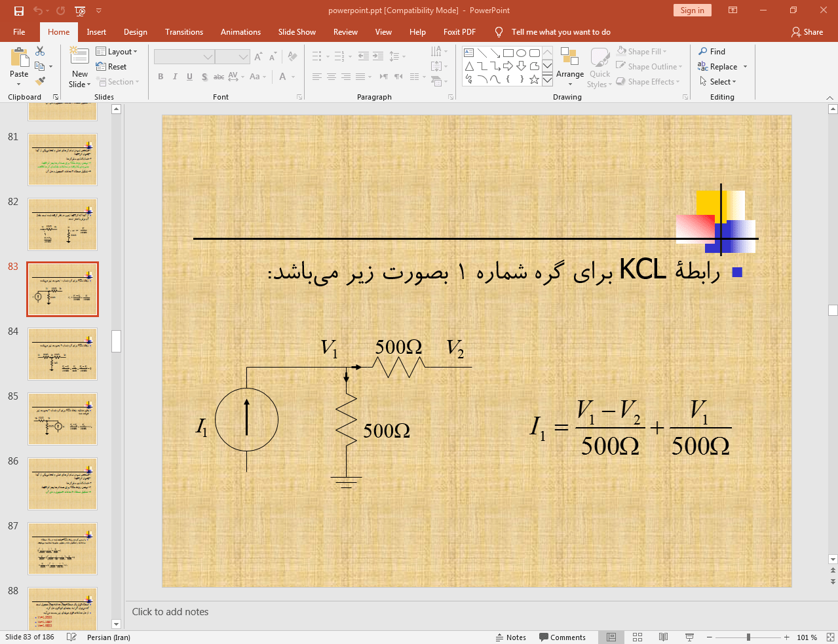Click the Format Painter brush icon
This screenshot has width=838, height=644.
coord(40,81)
